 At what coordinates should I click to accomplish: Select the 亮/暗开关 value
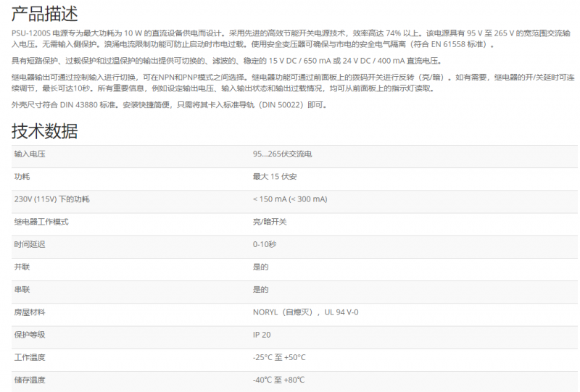pyautogui.click(x=270, y=222)
